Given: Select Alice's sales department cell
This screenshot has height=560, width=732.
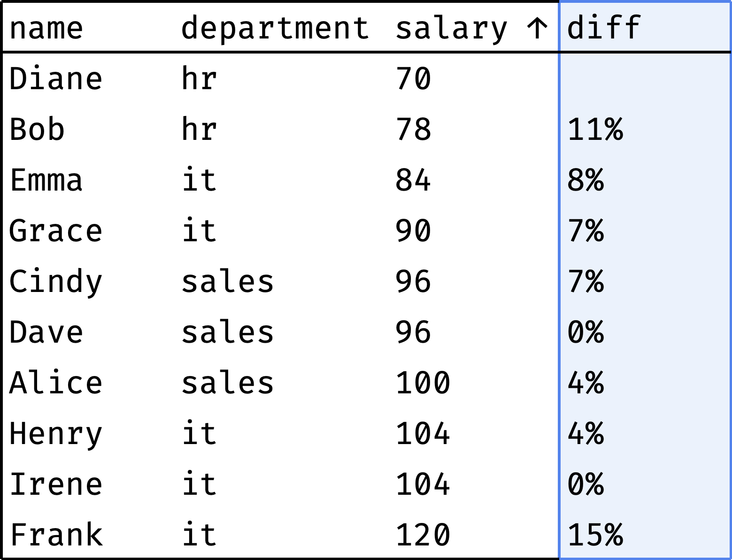Looking at the screenshot, I should (228, 383).
